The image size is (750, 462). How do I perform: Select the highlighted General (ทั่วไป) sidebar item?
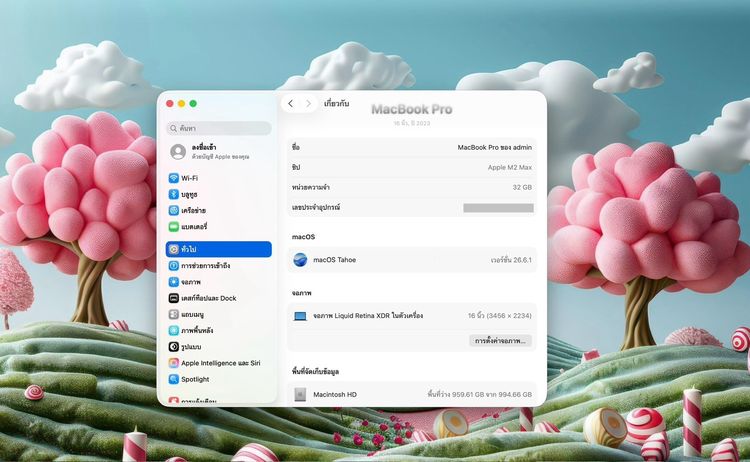(x=219, y=249)
